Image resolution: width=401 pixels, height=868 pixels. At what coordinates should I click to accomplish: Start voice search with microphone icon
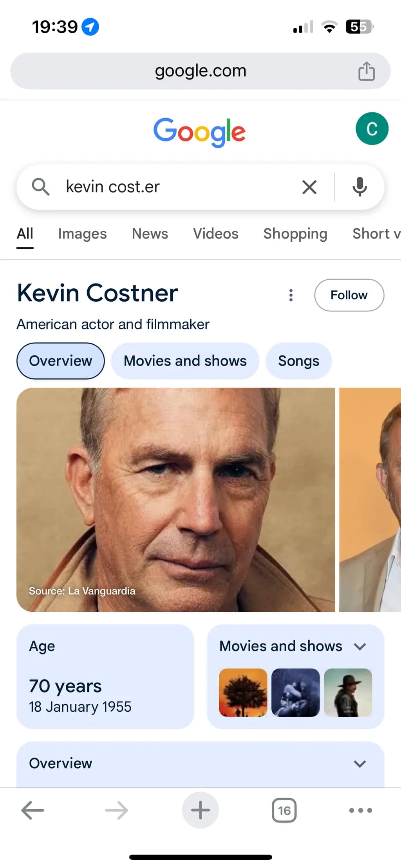(359, 187)
